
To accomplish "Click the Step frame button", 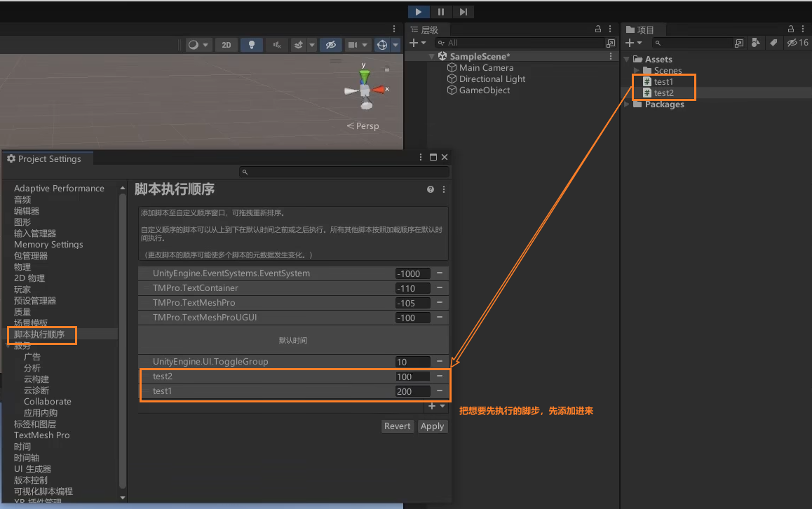I will [x=463, y=12].
